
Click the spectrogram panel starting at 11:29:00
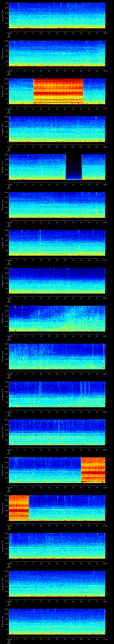(x=57, y=584)
